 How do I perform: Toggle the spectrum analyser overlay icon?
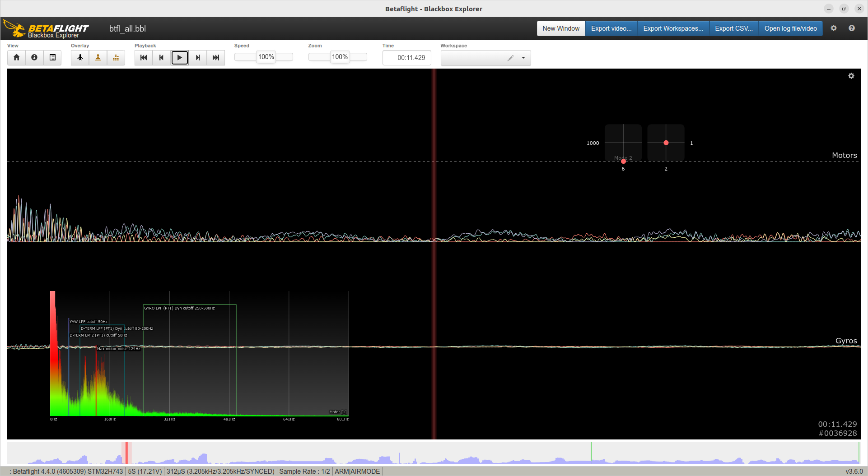pyautogui.click(x=116, y=57)
